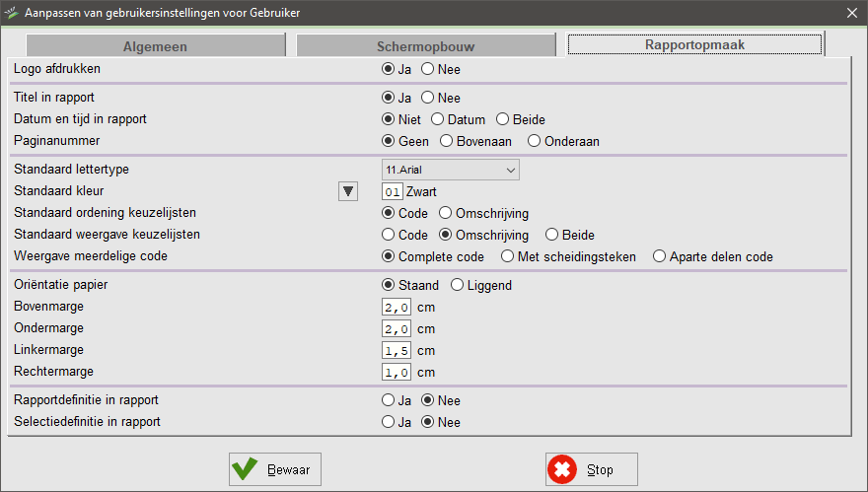This screenshot has height=492, width=868.
Task: Set Titel in rapport to Nee
Action: click(428, 98)
